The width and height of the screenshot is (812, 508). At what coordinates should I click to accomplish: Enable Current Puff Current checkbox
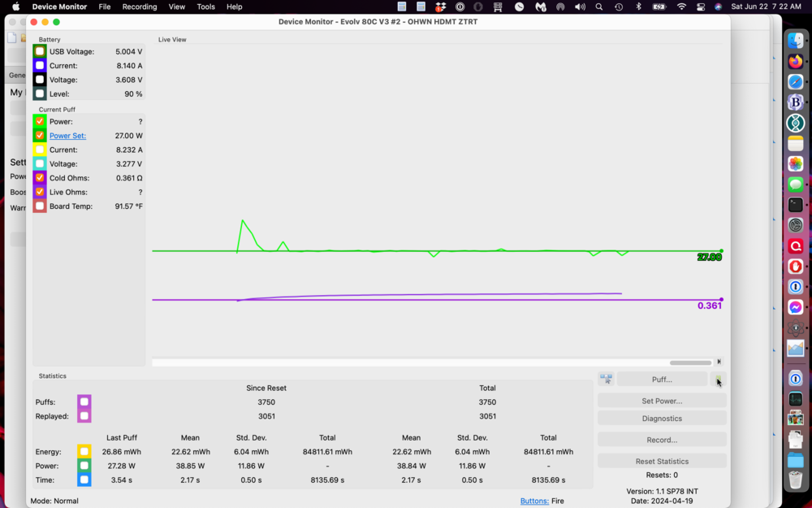40,150
